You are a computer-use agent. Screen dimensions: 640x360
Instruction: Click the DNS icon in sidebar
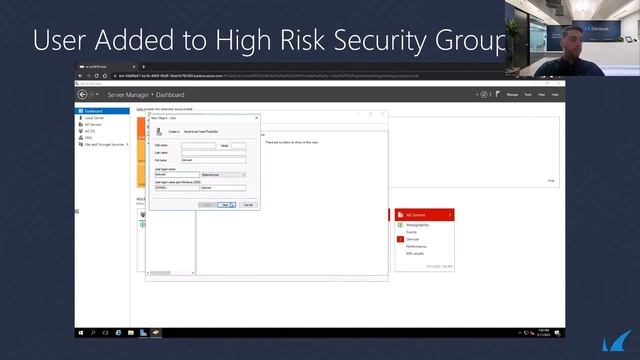pos(81,138)
